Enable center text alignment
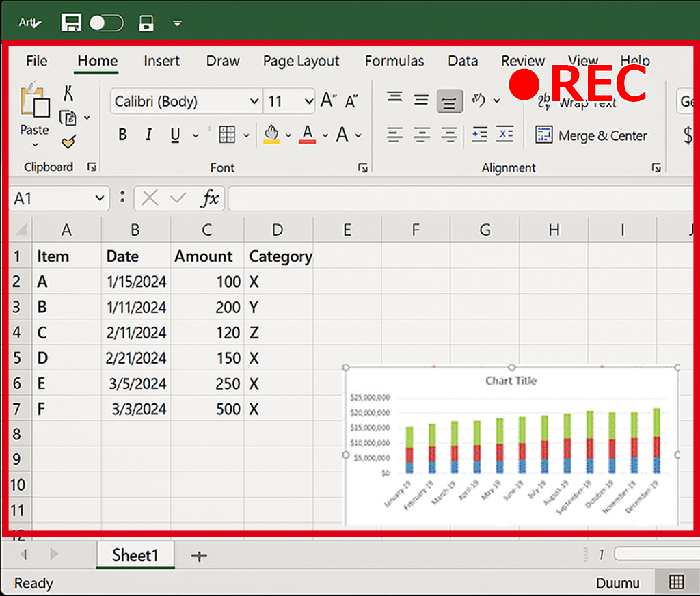 421,135
